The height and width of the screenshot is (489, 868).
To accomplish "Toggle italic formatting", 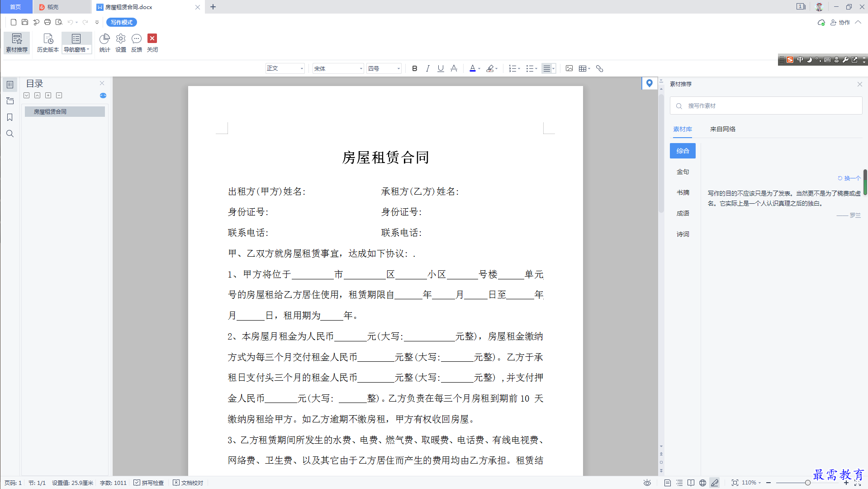I will [427, 68].
